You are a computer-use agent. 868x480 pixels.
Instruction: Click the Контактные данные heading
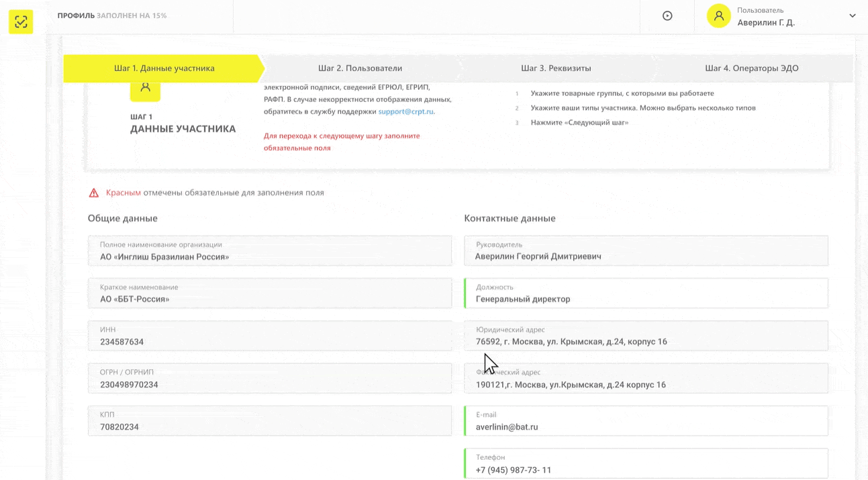coord(510,218)
